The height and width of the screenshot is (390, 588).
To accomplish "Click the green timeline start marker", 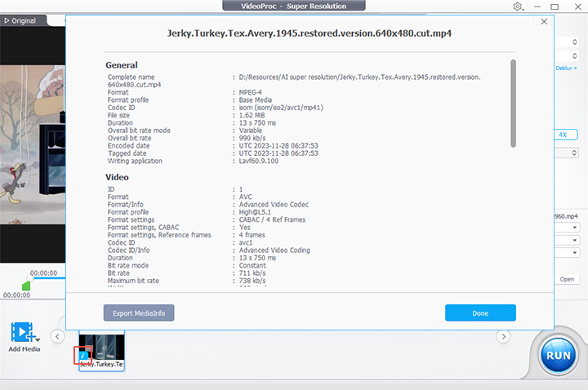I will (x=26, y=286).
